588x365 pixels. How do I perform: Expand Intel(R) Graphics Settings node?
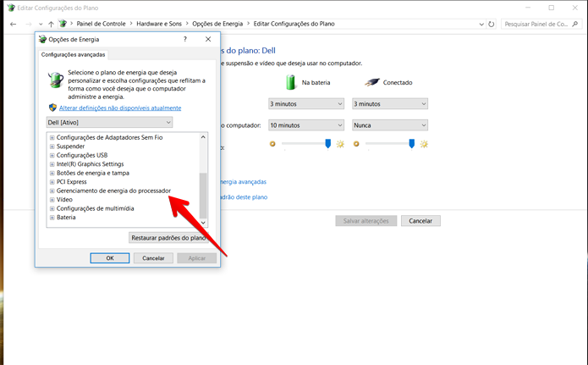click(52, 164)
